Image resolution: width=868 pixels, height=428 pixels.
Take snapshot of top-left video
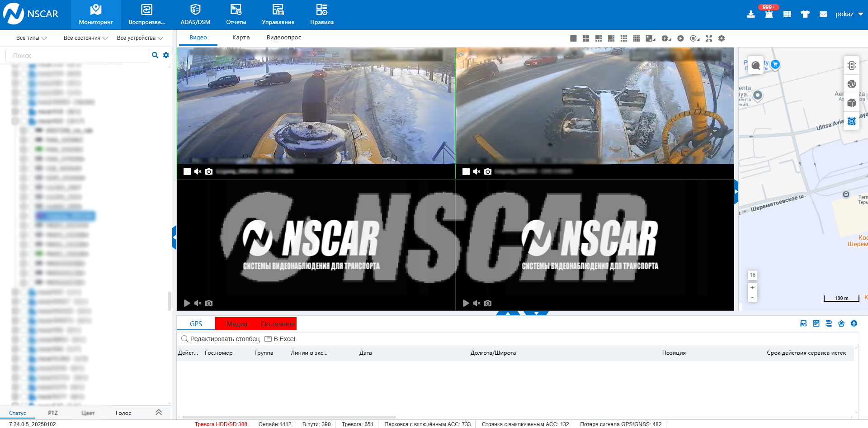tap(209, 171)
